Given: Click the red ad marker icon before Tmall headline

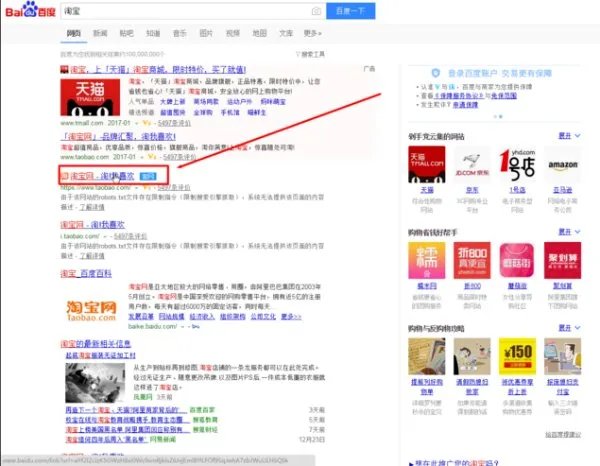Looking at the screenshot, I should 64,69.
